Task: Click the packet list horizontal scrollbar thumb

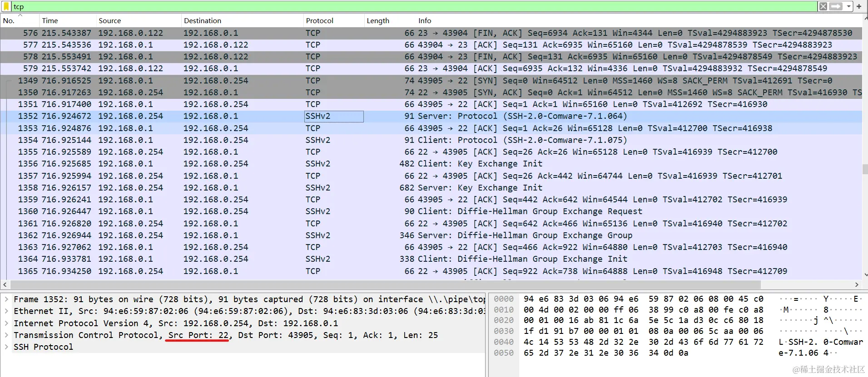Action: (385, 284)
